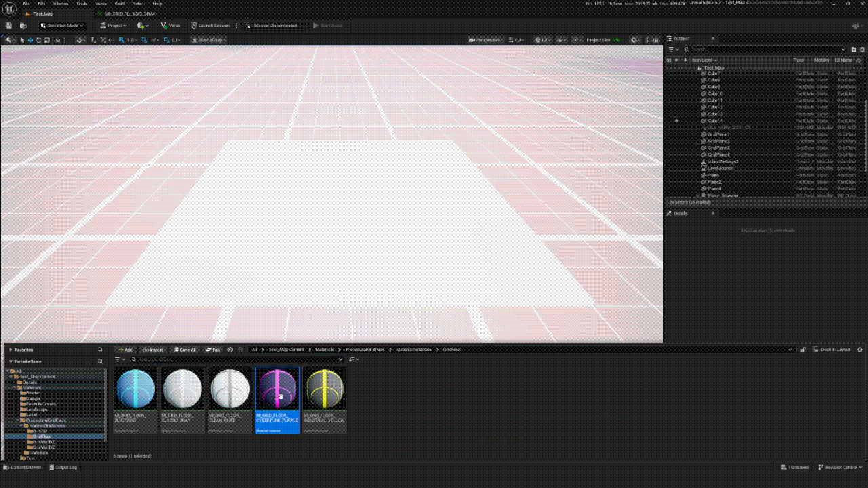This screenshot has height=488, width=868.
Task: Select MI_GRID_FLOOR_CLASSIC_GRAY material thumbnail
Action: point(183,400)
